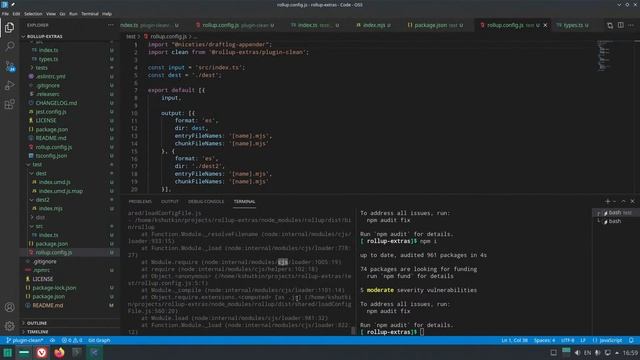The width and height of the screenshot is (640, 360).
Task: Click the Ln 1, Col cursor position indicator
Action: (514, 340)
